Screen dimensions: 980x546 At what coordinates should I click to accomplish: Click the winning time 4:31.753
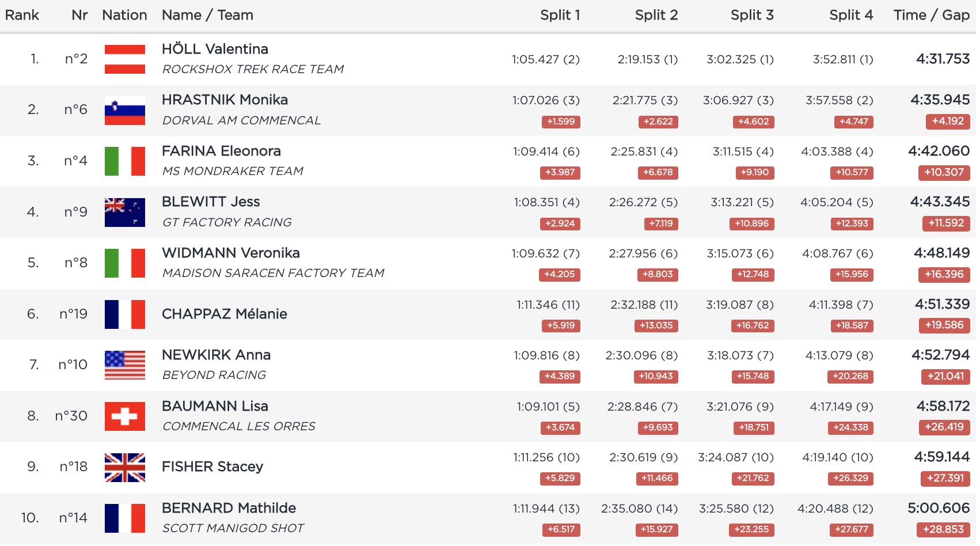coord(943,59)
